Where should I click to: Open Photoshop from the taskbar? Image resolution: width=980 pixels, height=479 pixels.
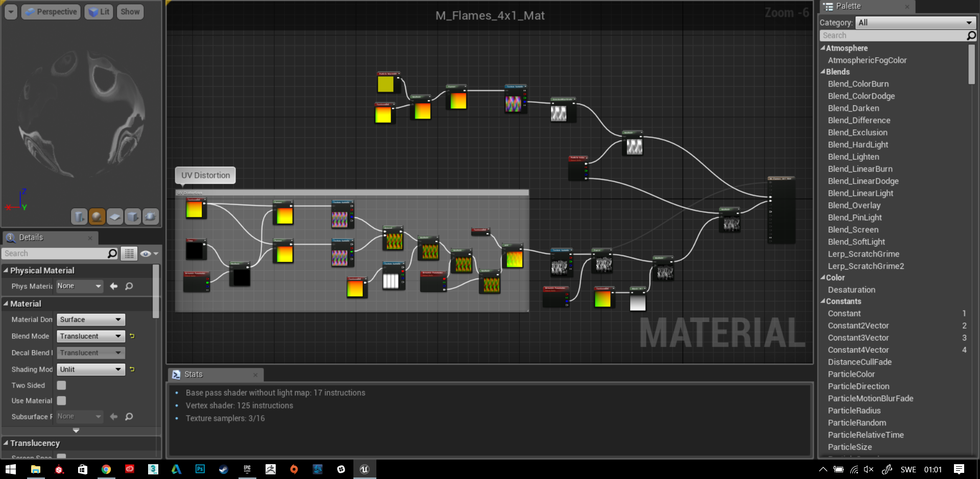(200, 469)
